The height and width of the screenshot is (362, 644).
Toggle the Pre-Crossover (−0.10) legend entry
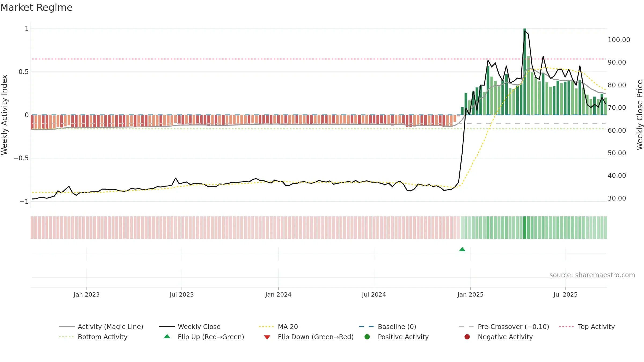tap(504, 327)
